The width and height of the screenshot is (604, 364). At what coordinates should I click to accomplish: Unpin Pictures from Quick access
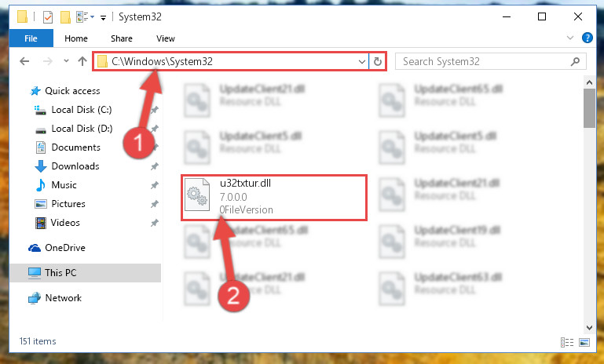[x=155, y=204]
